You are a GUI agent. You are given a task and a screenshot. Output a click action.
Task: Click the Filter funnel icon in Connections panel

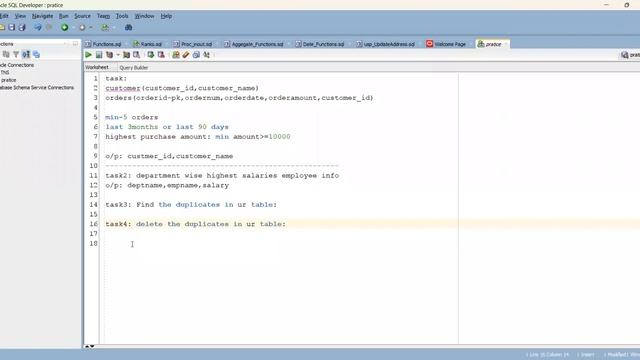(16, 54)
